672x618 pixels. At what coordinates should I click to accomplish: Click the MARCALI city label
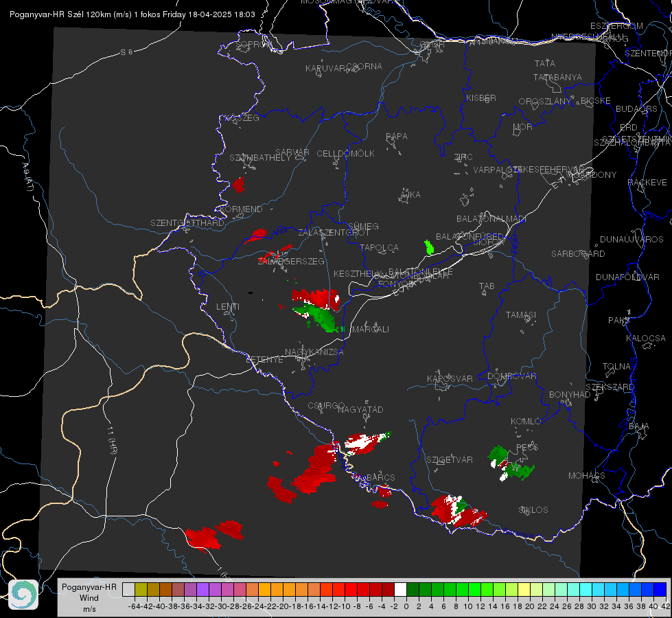(x=370, y=330)
